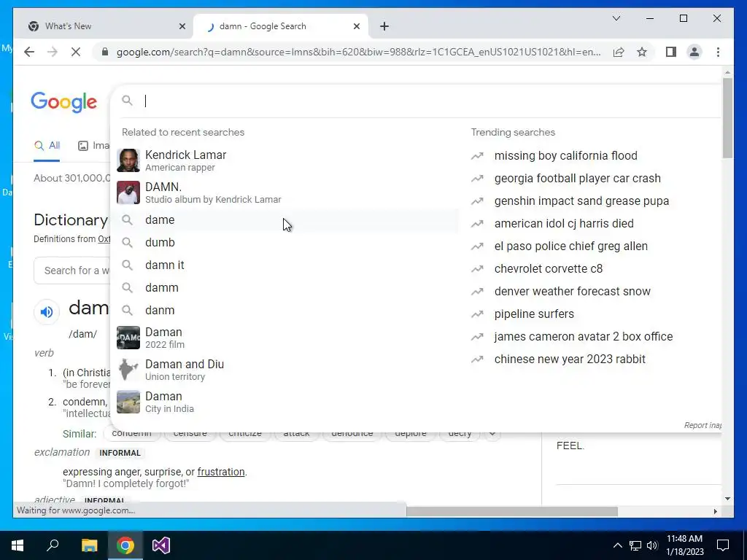Play pronunciation speaker icon
The width and height of the screenshot is (747, 560).
(x=47, y=312)
